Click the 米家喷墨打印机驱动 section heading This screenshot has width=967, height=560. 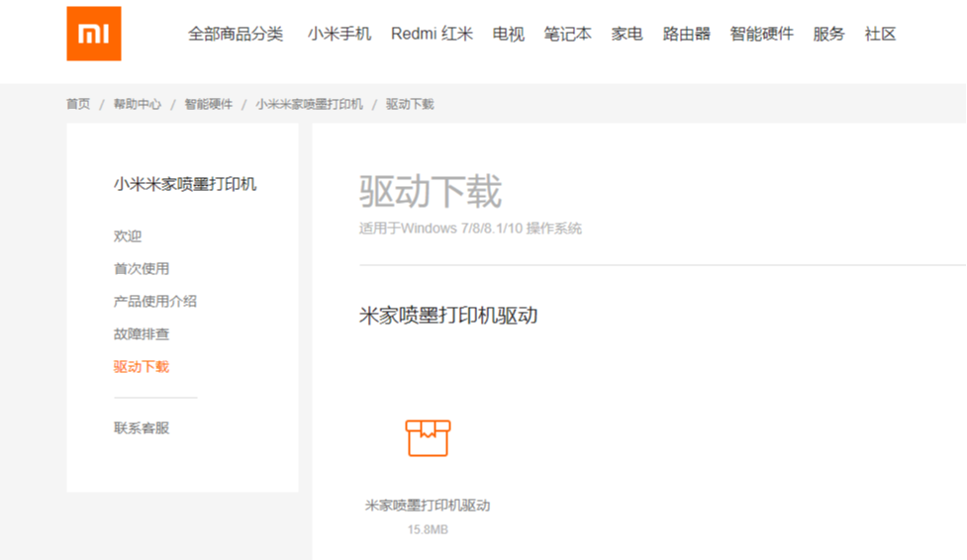tap(448, 316)
